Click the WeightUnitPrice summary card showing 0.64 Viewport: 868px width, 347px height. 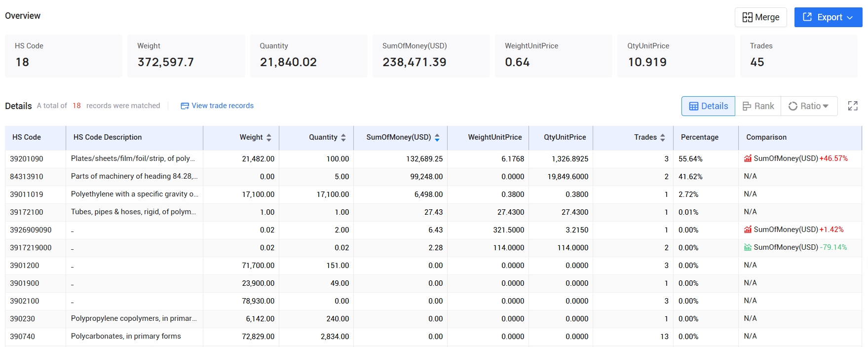click(554, 56)
